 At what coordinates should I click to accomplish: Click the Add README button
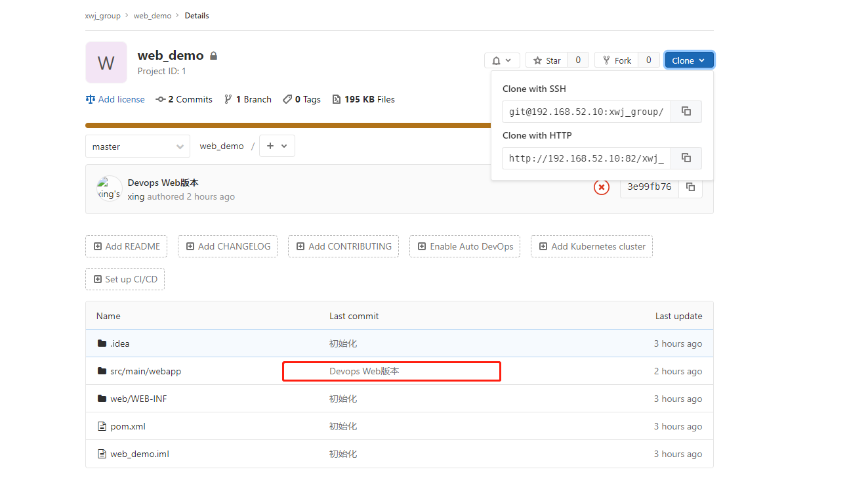[127, 246]
